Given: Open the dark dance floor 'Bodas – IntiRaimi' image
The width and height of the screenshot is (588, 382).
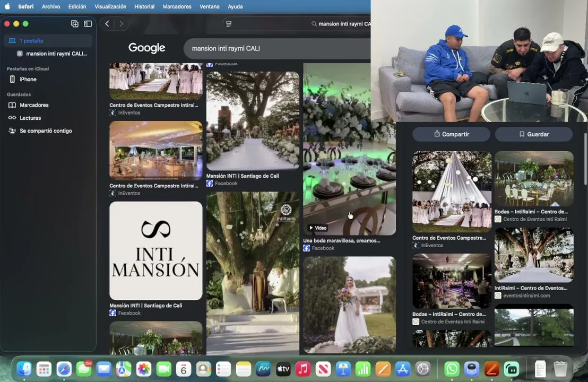Looking at the screenshot, I should [452, 281].
